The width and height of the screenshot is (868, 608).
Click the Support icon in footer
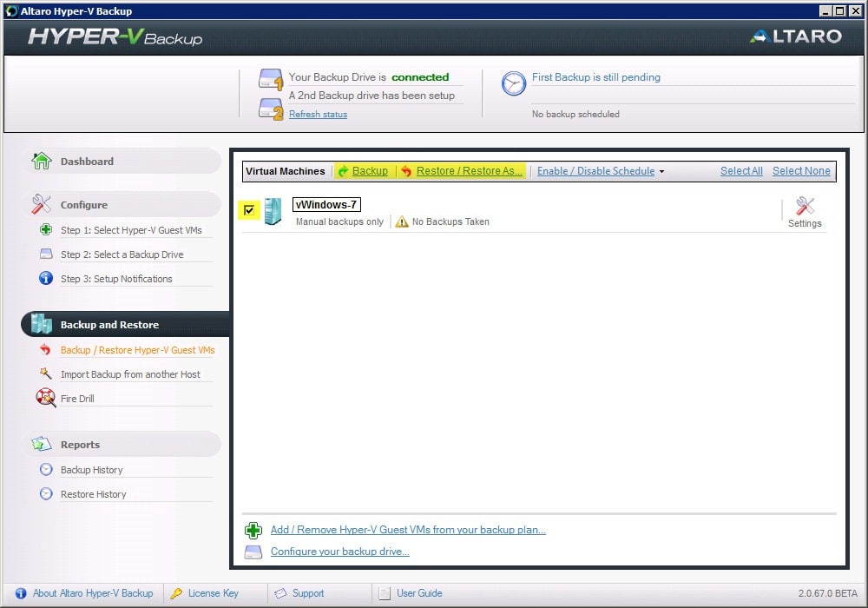click(x=280, y=593)
